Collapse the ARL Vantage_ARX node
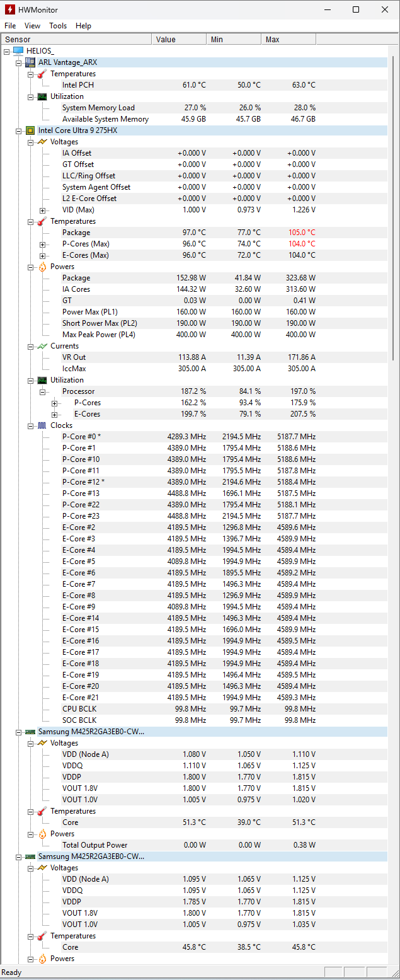This screenshot has height=980, width=400. 19,62
